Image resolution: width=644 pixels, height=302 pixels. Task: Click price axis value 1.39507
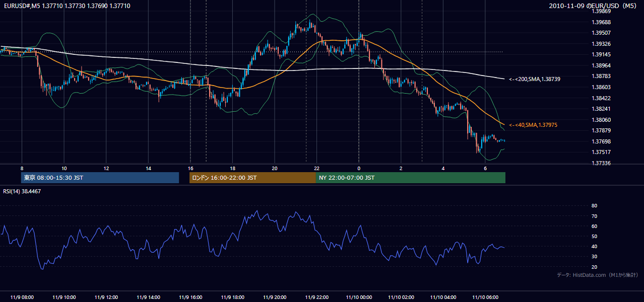point(601,33)
